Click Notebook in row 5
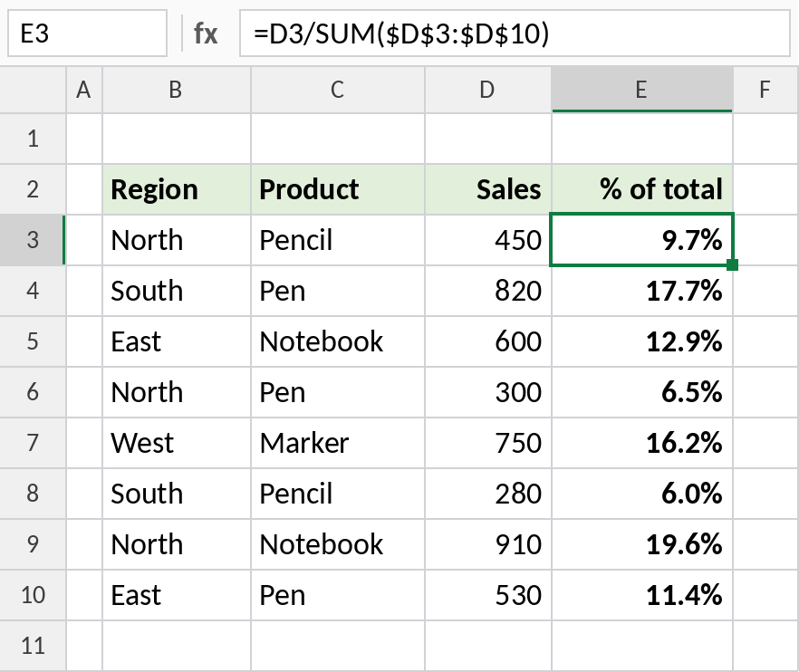This screenshot has width=799, height=672. coord(337,341)
